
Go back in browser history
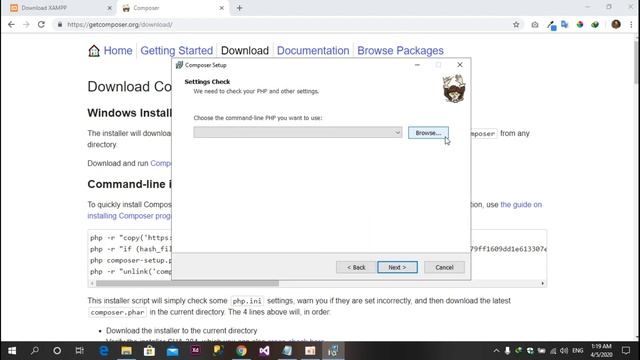click(11, 24)
